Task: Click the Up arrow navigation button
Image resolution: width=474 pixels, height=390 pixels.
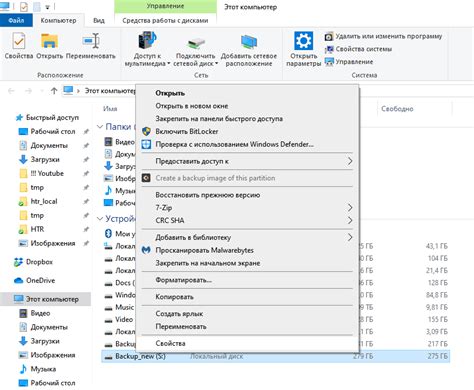Action: 54,91
